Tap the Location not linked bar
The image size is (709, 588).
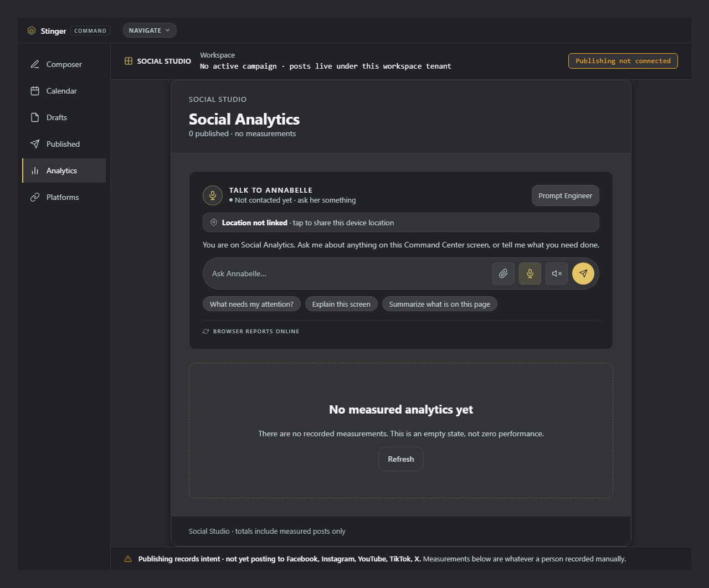[401, 223]
